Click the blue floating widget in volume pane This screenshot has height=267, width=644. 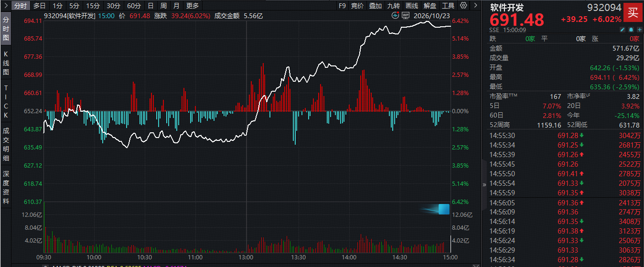[444, 209]
